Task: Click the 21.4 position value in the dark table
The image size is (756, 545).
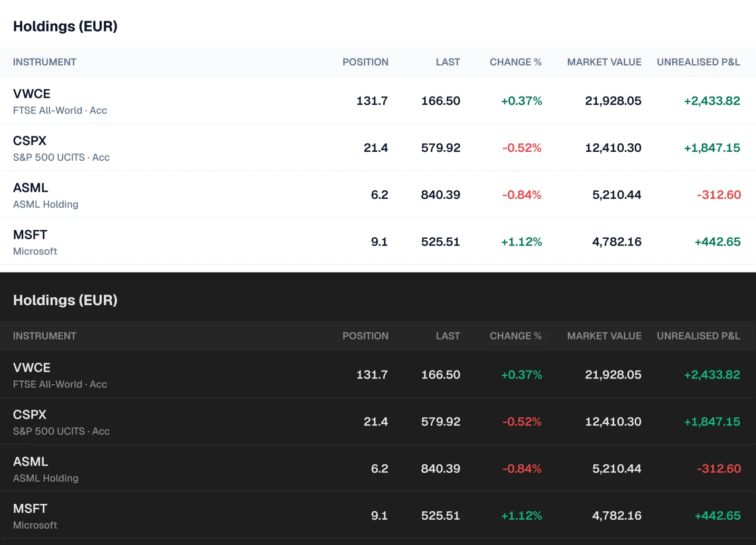Action: (x=376, y=422)
